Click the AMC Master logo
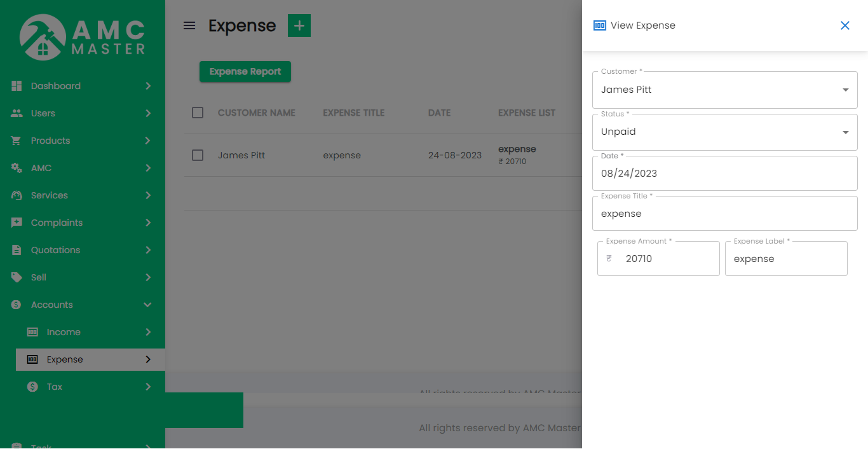This screenshot has height=449, width=868. (83, 37)
